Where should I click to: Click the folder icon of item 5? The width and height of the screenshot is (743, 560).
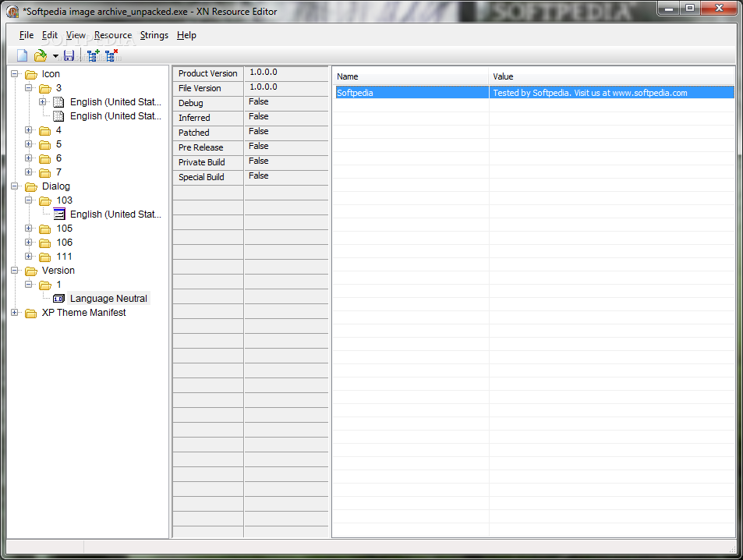tap(45, 144)
